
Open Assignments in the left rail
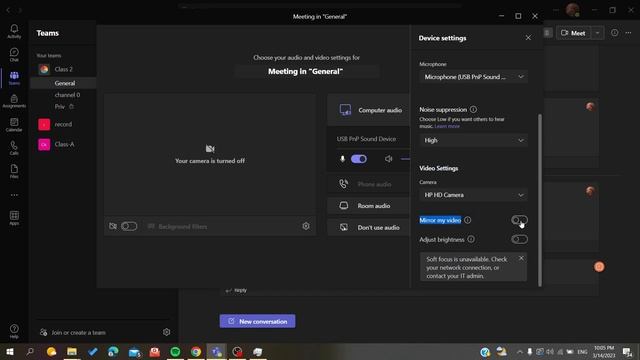tap(14, 101)
